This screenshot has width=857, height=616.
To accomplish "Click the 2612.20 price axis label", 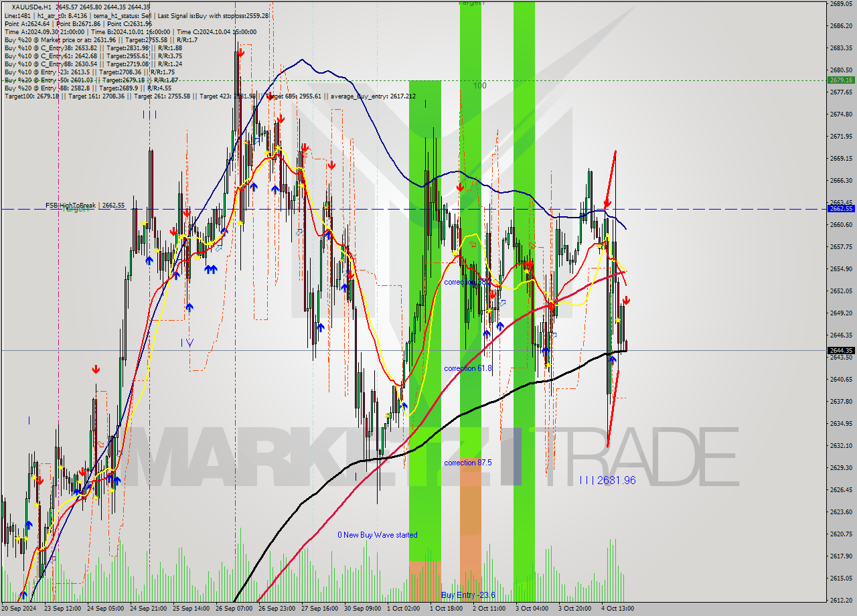I will click(x=841, y=601).
